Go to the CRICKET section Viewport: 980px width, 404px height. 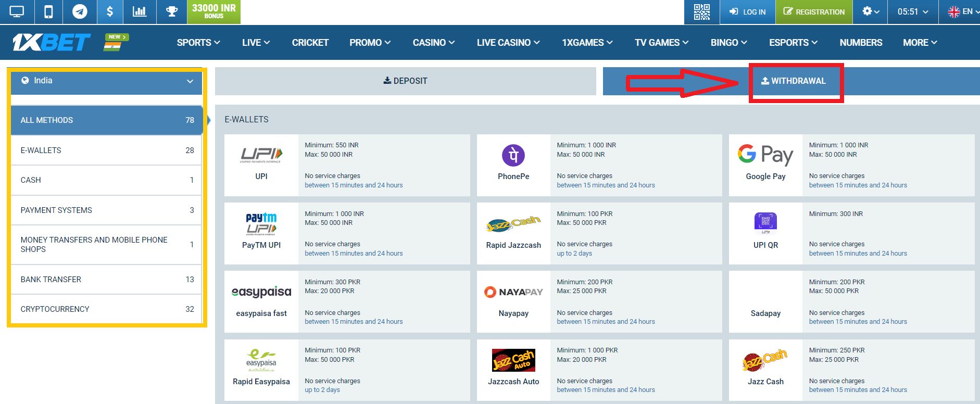click(310, 43)
